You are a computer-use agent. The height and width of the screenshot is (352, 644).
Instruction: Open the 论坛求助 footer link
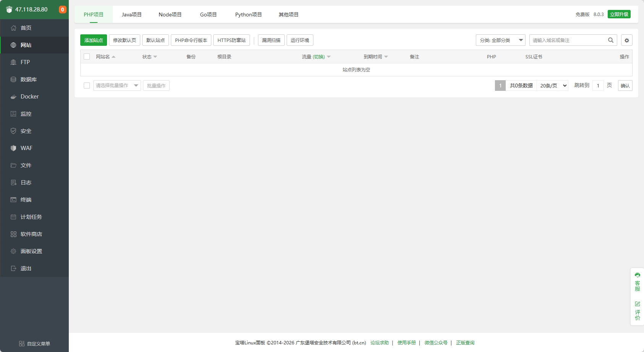(x=380, y=343)
